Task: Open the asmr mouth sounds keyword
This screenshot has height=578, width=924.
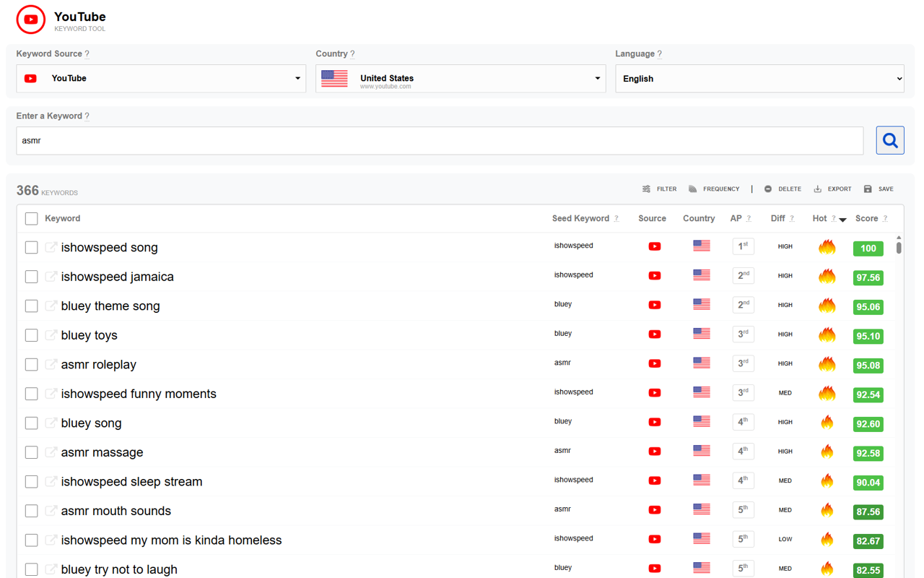Action: (116, 511)
